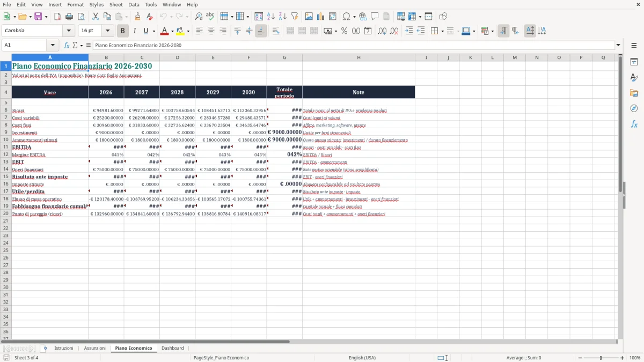
Task: Add a new sheet button
Action: [45, 348]
